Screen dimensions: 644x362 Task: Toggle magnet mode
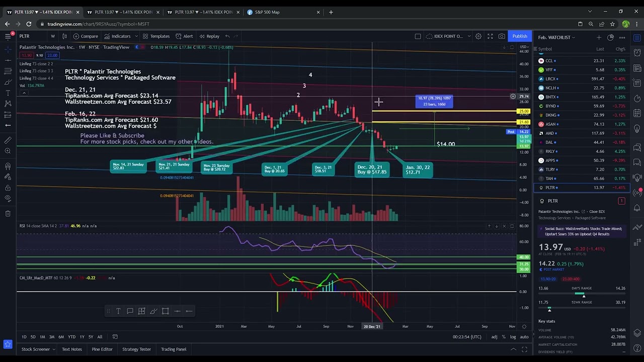pos(8,166)
